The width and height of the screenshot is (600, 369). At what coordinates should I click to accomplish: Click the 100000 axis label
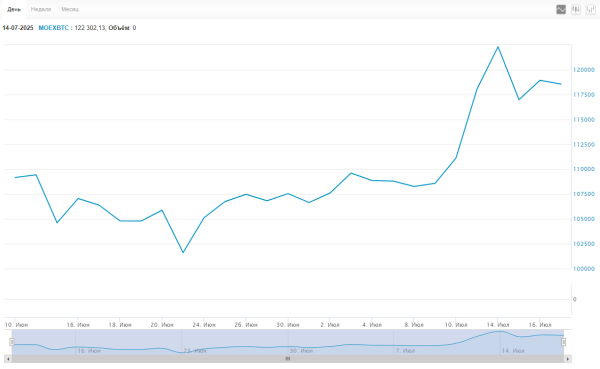point(584,269)
